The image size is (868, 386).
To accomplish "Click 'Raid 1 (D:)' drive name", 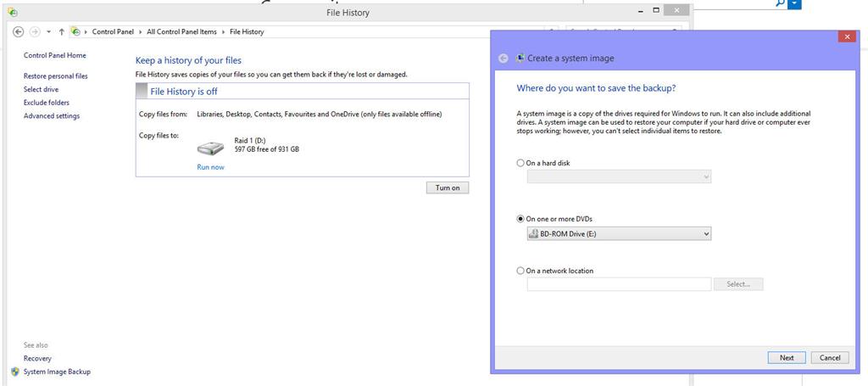I will 250,141.
